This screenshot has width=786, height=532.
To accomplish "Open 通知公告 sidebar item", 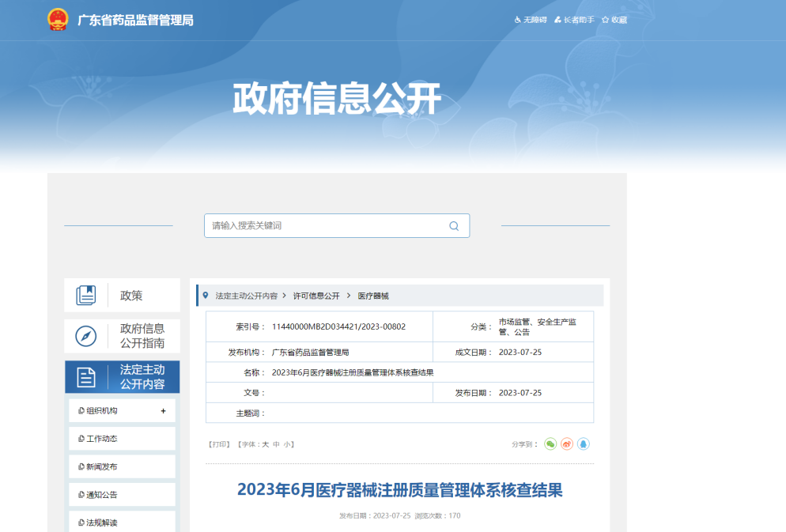I will pos(123,495).
